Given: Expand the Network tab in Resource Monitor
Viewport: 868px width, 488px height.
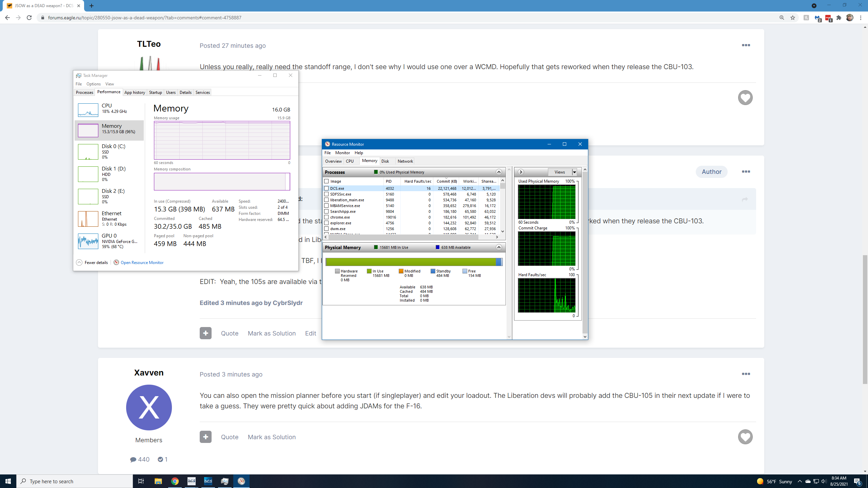Looking at the screenshot, I should 406,161.
